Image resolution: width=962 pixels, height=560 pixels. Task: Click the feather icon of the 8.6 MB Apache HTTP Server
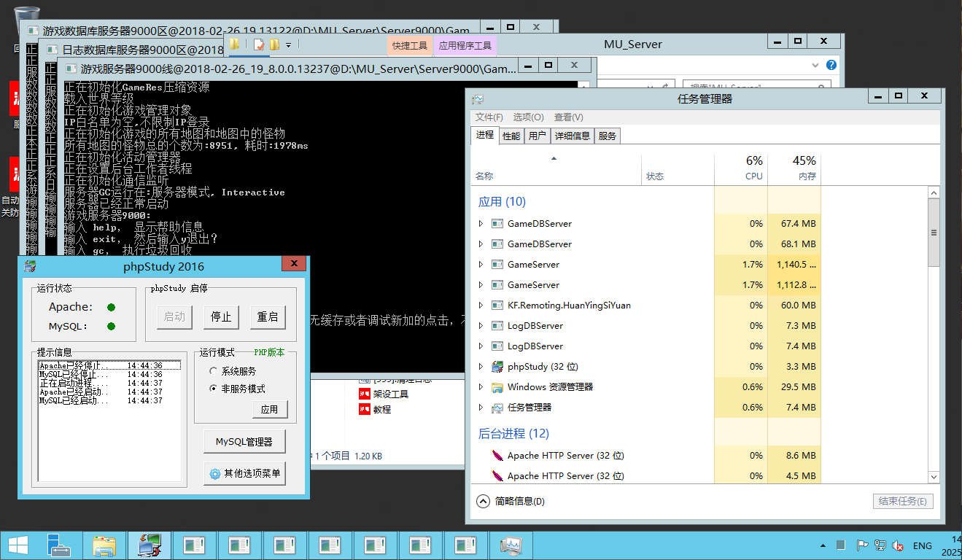coord(497,456)
